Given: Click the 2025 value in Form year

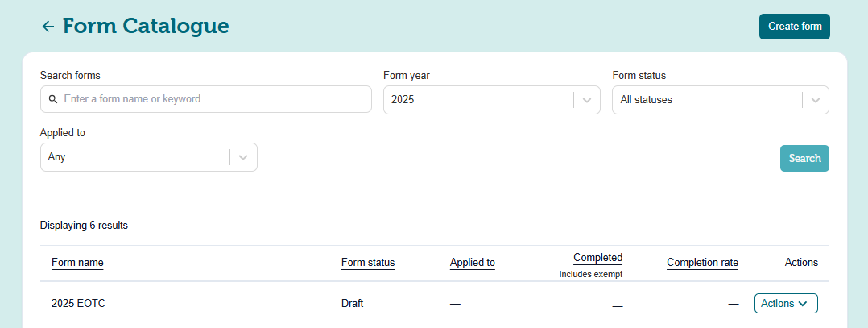Looking at the screenshot, I should coord(402,100).
